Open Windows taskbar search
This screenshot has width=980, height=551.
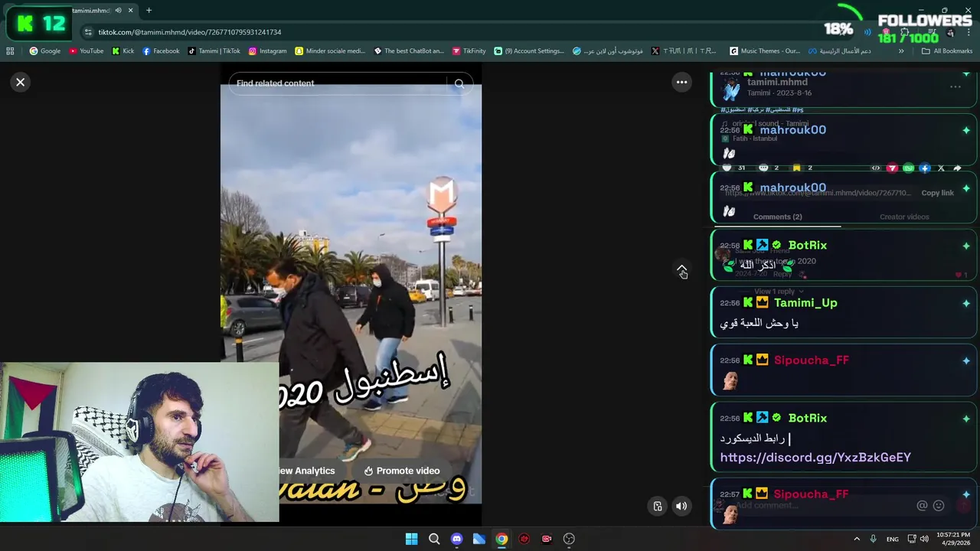coord(434,539)
